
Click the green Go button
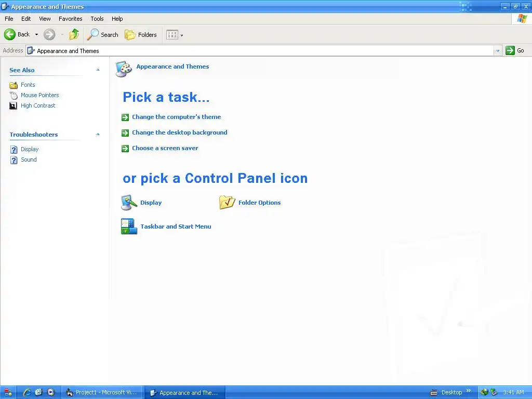pos(515,50)
